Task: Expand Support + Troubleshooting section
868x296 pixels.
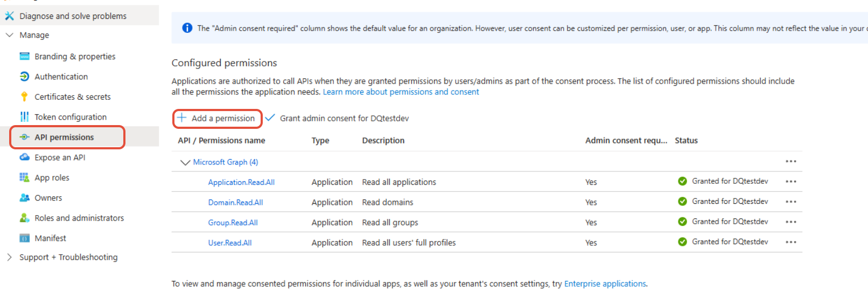Action: [x=9, y=257]
